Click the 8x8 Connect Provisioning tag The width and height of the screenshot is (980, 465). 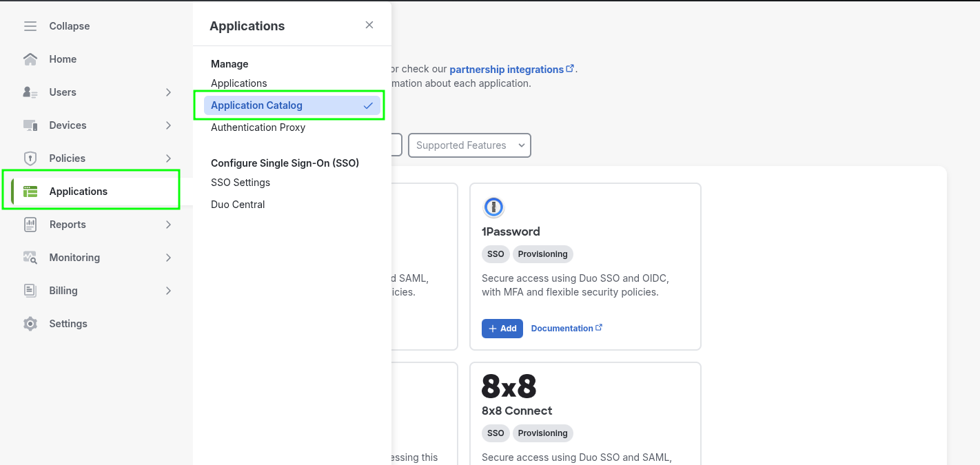coord(543,433)
